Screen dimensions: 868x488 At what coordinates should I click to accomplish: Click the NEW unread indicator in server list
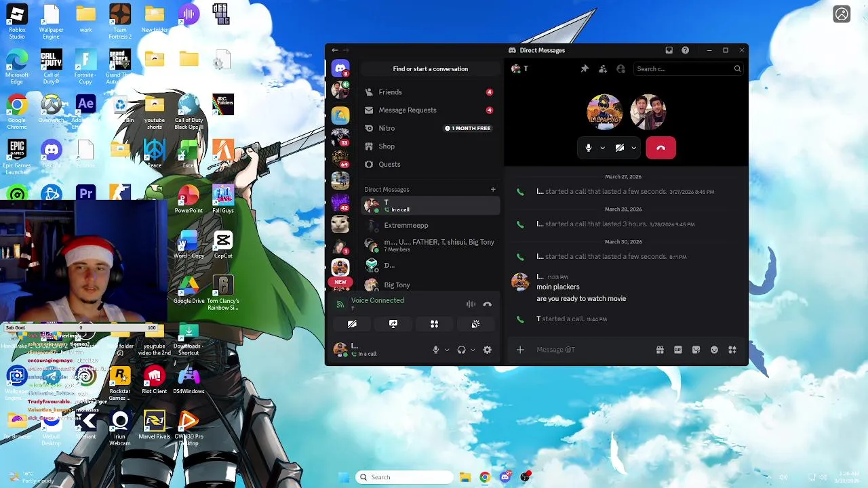pyautogui.click(x=340, y=282)
